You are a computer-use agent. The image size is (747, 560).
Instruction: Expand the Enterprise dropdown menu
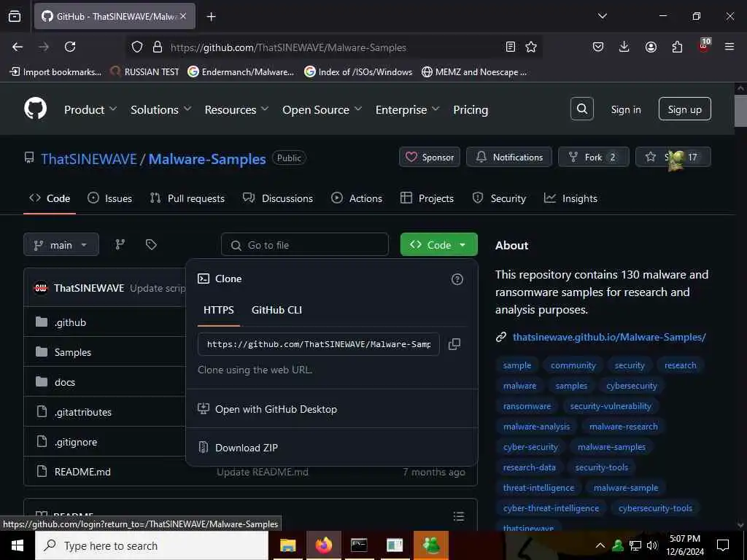pyautogui.click(x=407, y=109)
